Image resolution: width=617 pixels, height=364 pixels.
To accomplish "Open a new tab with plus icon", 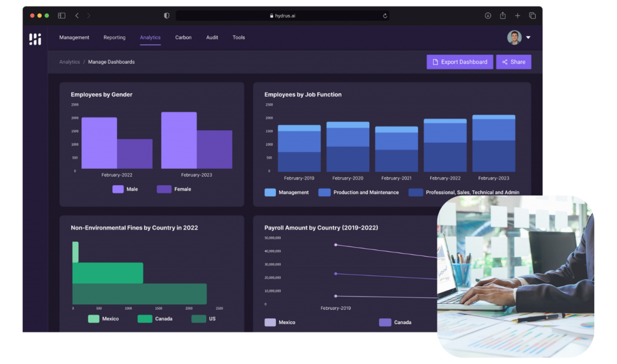I will tap(518, 16).
